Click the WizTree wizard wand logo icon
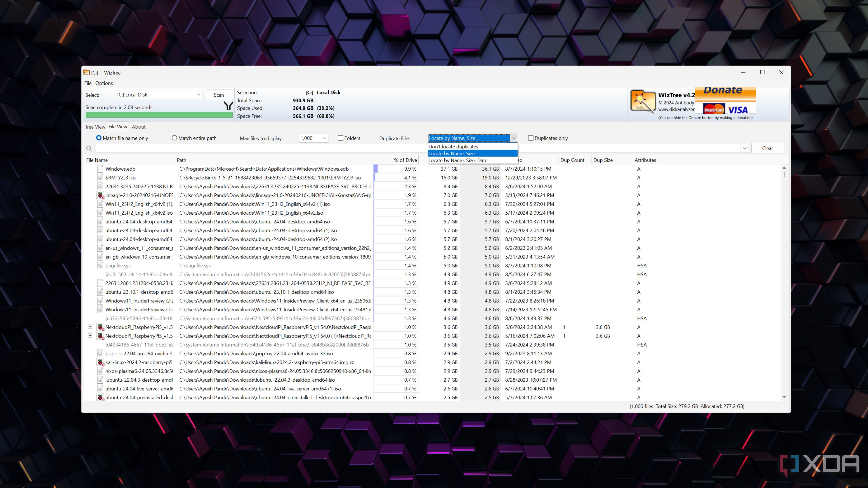The image size is (868, 488). point(643,101)
